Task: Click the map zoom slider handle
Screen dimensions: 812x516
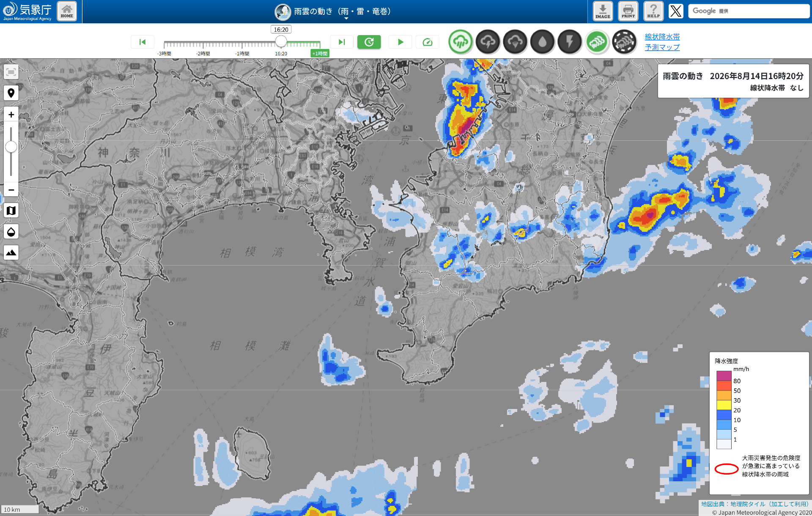Action: click(x=11, y=147)
